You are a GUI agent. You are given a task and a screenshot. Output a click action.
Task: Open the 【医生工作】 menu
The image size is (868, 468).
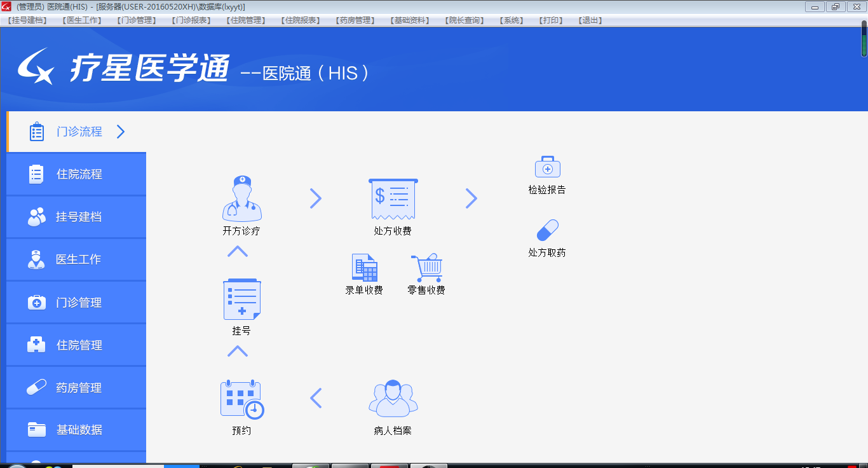pos(83,20)
